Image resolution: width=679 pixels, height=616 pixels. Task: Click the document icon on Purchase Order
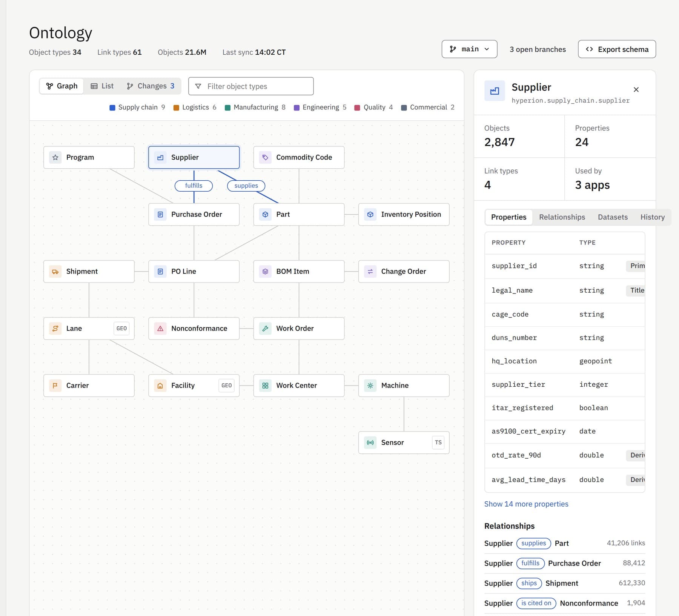click(160, 214)
